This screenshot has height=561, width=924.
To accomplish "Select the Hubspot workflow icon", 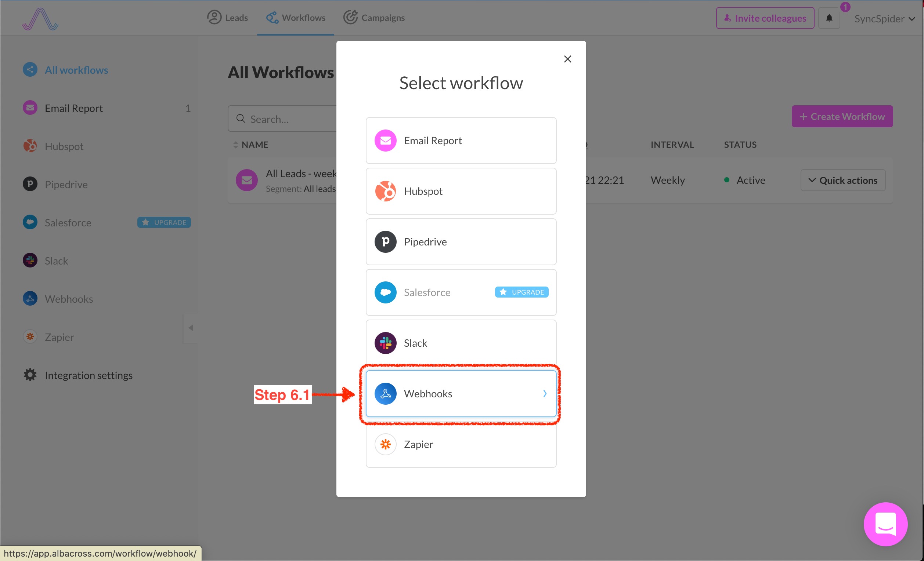I will [x=385, y=190].
